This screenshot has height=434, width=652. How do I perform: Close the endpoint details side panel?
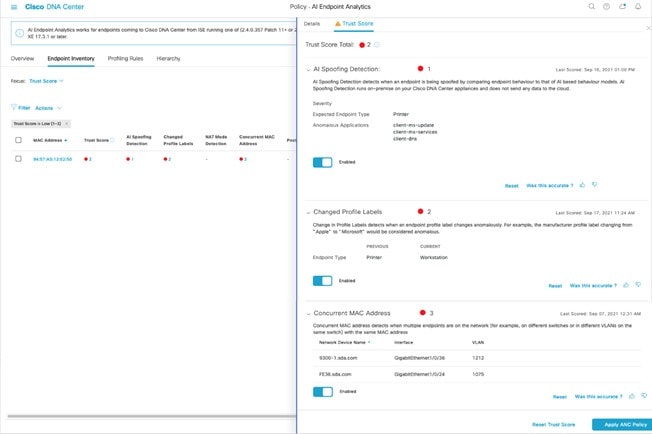click(x=648, y=28)
